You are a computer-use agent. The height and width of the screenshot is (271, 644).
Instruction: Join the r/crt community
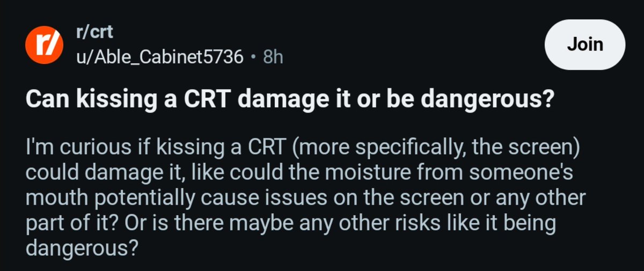coord(586,45)
